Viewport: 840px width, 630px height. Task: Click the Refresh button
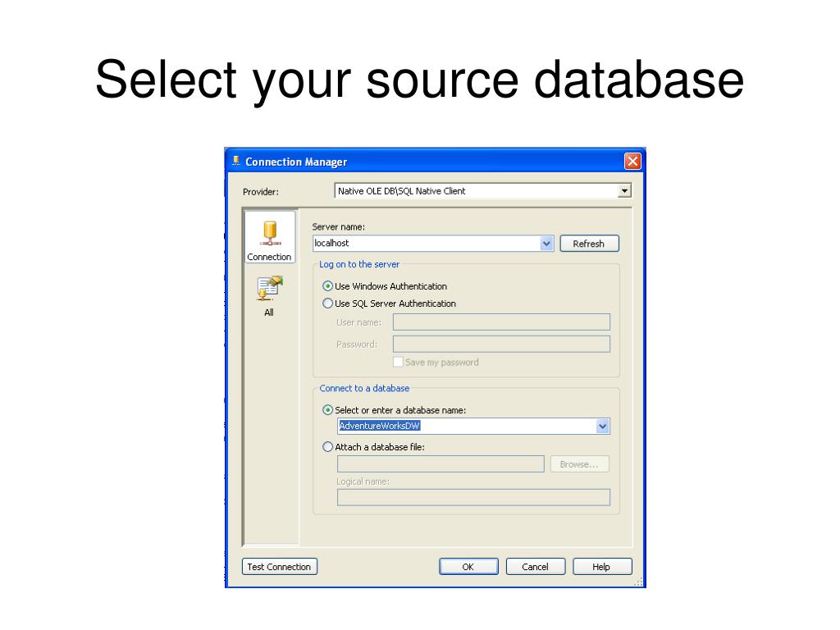(589, 244)
